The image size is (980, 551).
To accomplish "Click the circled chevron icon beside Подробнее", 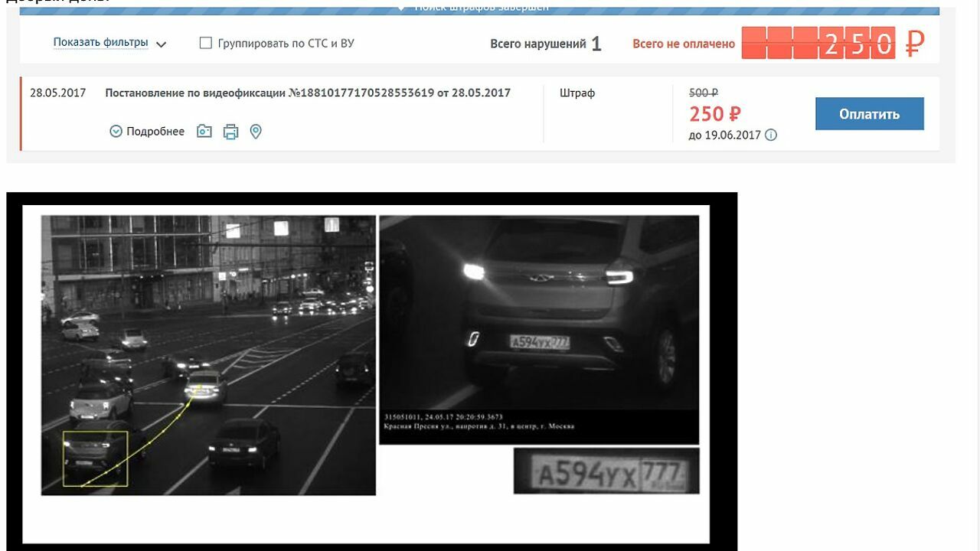I will coord(116,132).
